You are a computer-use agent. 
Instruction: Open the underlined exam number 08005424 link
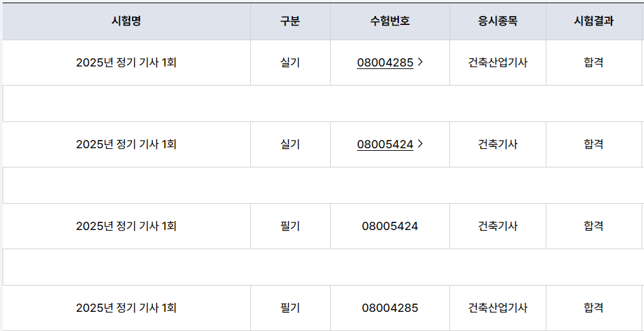(385, 144)
